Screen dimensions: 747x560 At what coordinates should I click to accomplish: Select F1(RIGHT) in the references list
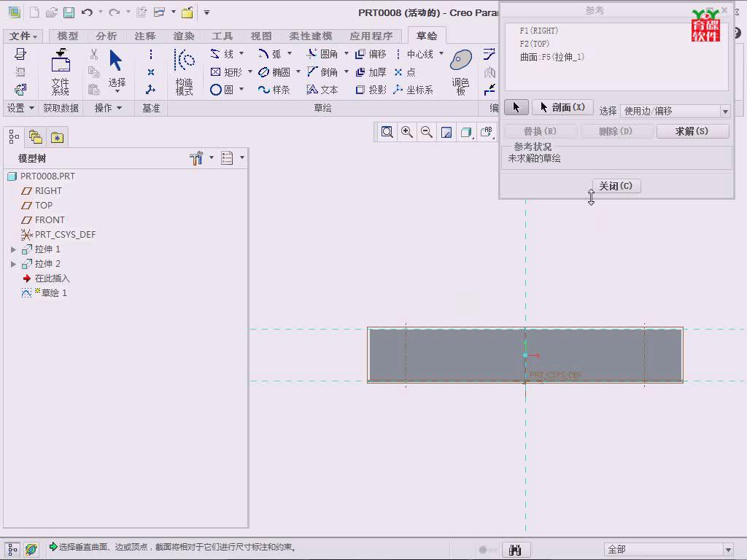click(x=539, y=31)
